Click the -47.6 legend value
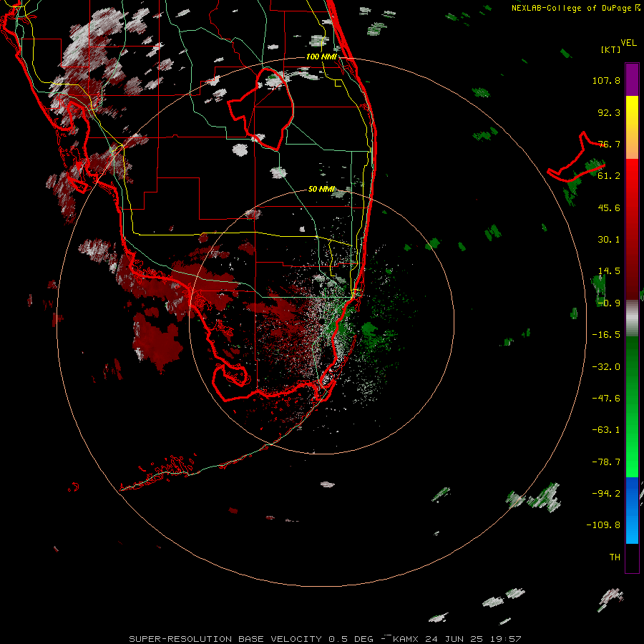Image resolution: width=644 pixels, height=644 pixels. point(606,399)
